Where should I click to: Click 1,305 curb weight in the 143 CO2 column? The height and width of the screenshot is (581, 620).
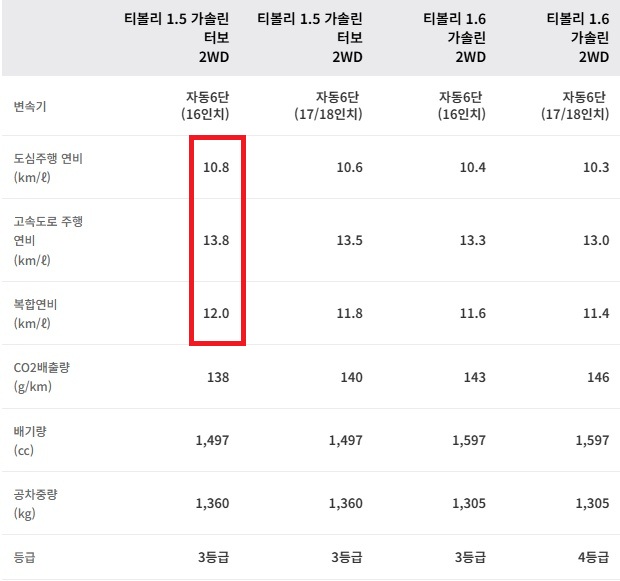(x=469, y=503)
